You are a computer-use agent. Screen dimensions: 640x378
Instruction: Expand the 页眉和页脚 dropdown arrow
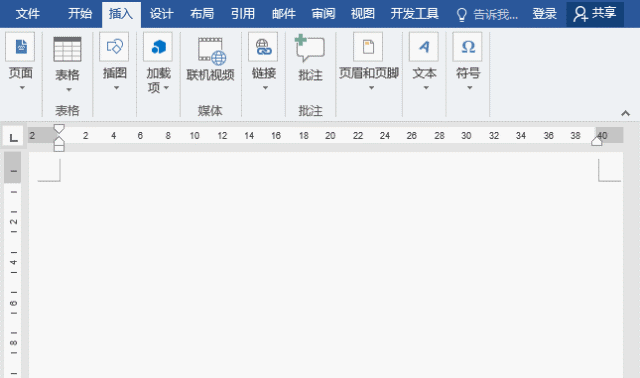point(371,88)
